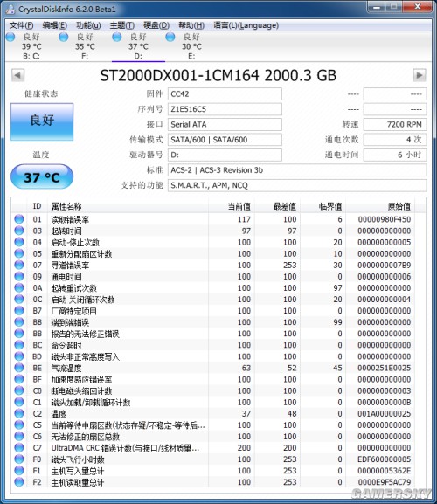
Task: Click the firmware field CC42
Action: point(225,93)
